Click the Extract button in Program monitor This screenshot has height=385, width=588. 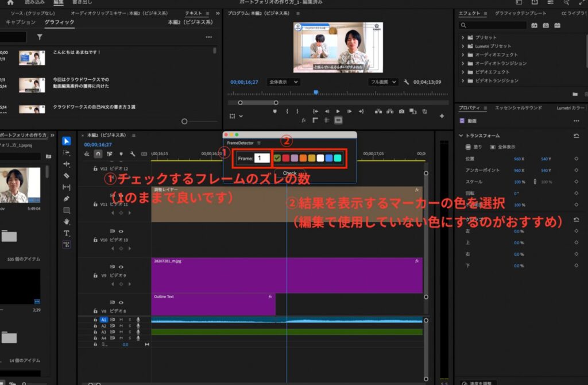point(390,111)
